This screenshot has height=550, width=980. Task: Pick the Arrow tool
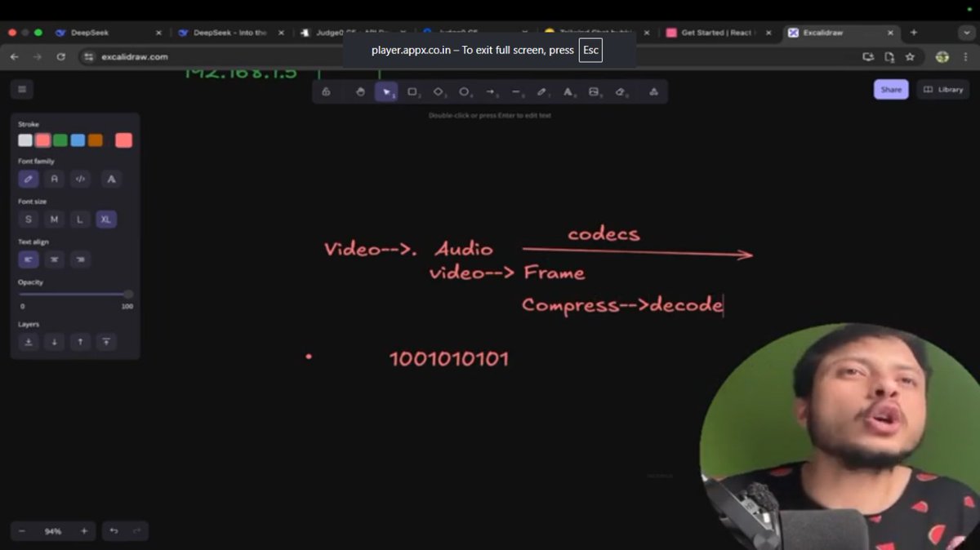(490, 91)
